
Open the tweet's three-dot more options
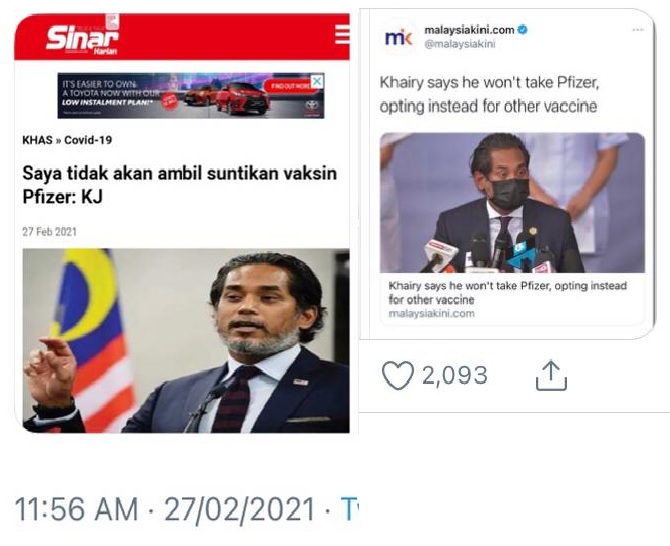pyautogui.click(x=638, y=30)
